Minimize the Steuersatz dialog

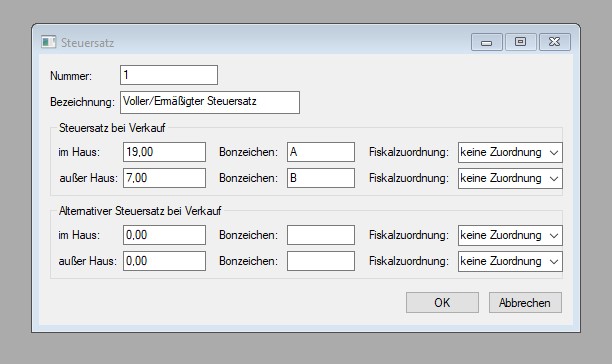coord(486,42)
